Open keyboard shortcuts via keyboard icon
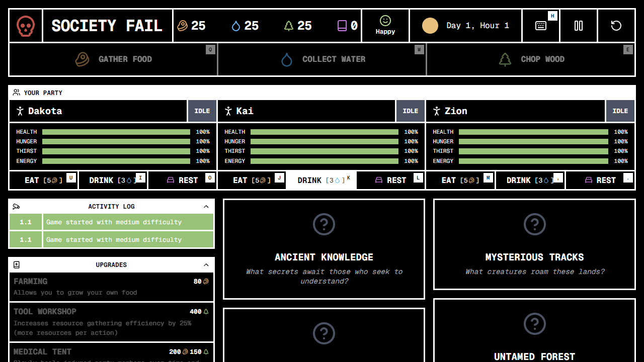The width and height of the screenshot is (644, 362). pyautogui.click(x=541, y=26)
